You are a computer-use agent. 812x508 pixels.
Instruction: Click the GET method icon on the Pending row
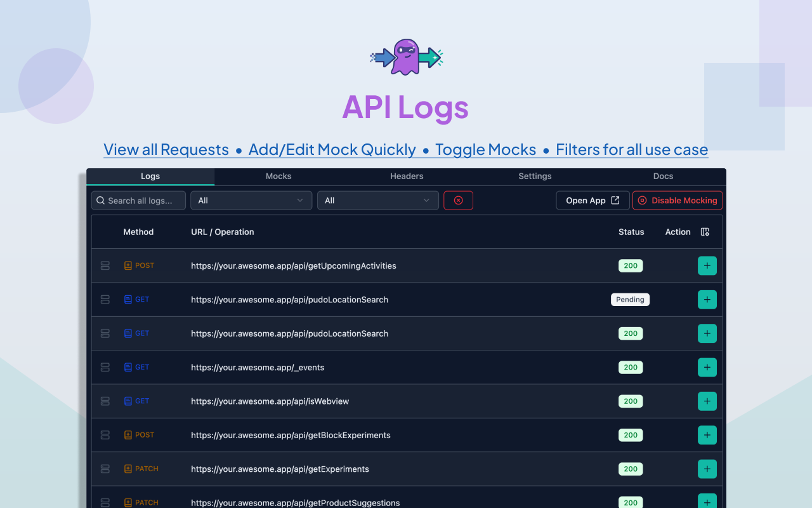tap(128, 300)
